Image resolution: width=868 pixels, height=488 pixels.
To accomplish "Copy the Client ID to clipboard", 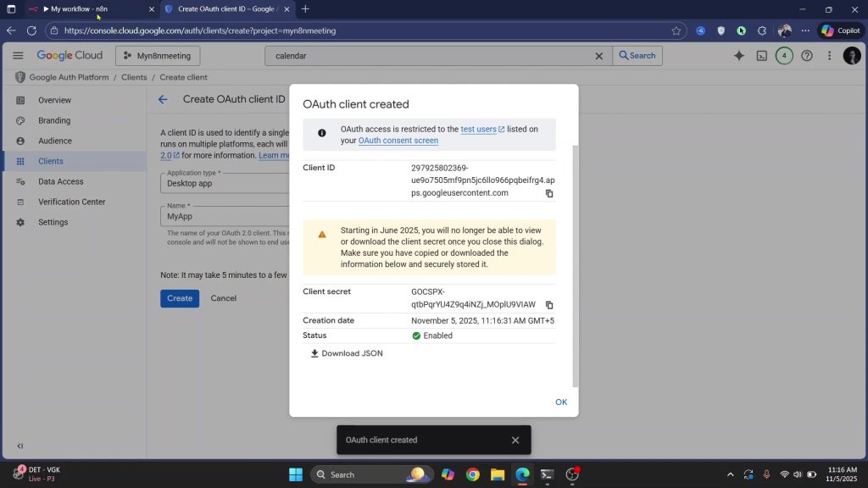I will click(549, 193).
